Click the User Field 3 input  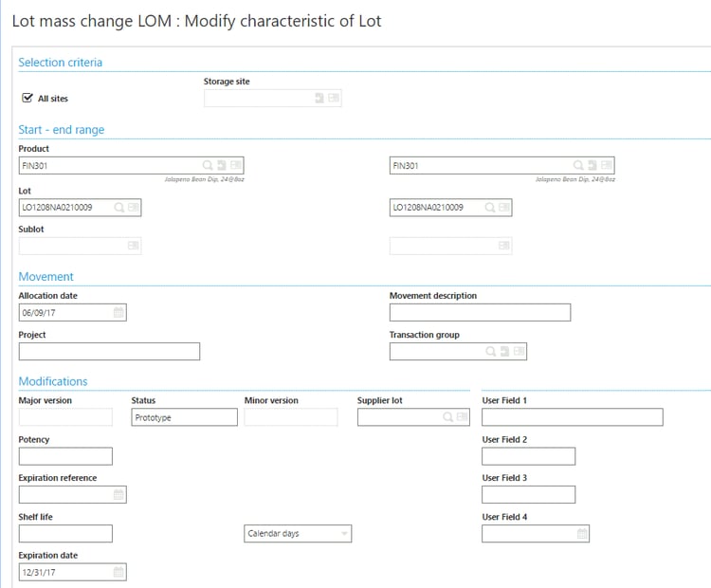[x=528, y=494]
